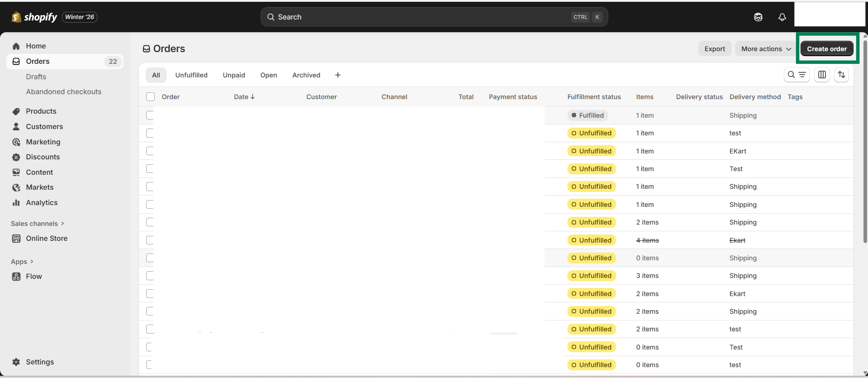868x378 pixels.
Task: Toggle the select-all orders checkbox
Action: point(151,97)
